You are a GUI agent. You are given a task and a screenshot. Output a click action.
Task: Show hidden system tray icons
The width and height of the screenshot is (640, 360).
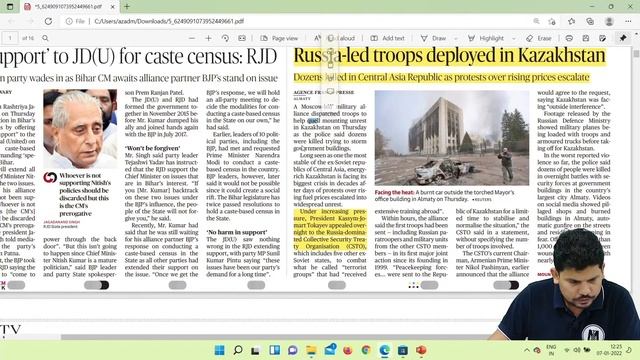(527, 350)
